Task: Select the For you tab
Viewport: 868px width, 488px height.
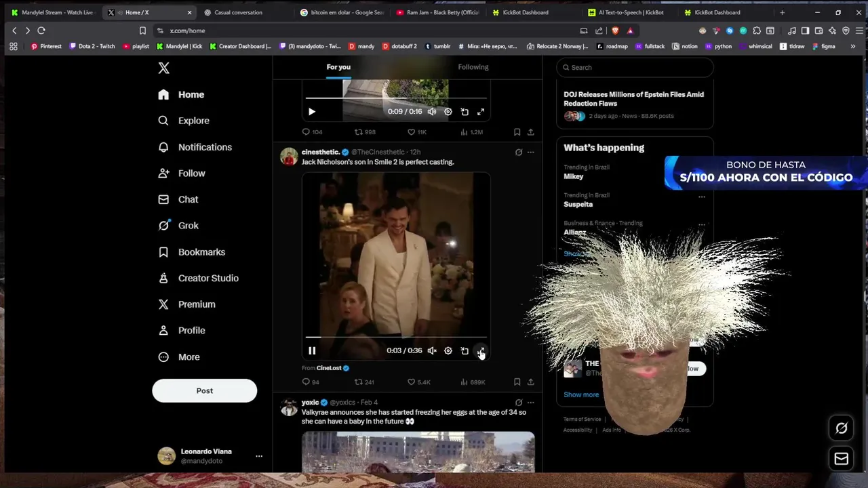Action: click(x=338, y=67)
